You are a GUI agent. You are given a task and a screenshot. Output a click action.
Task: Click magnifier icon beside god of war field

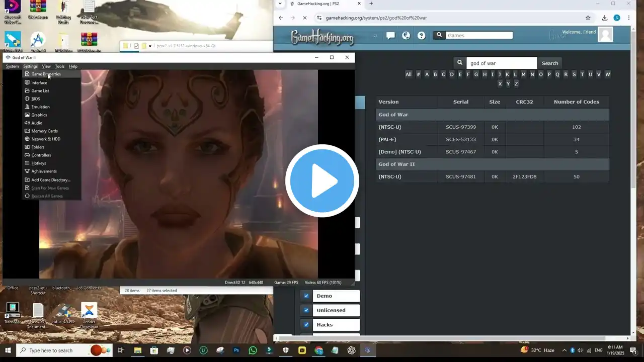pyautogui.click(x=460, y=63)
